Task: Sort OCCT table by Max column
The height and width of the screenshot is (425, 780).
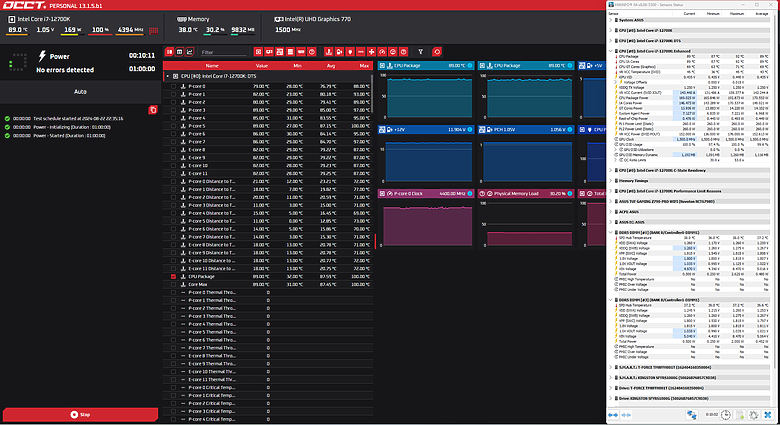Action: pyautogui.click(x=364, y=66)
